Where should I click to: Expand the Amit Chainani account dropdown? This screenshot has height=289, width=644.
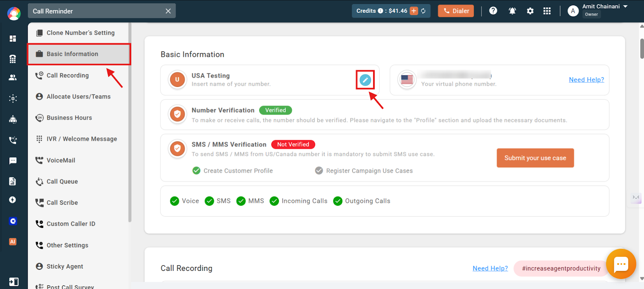(625, 6)
